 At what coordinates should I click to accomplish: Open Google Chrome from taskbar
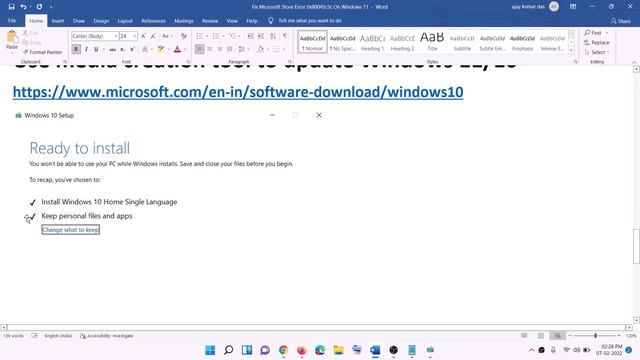pos(283,350)
